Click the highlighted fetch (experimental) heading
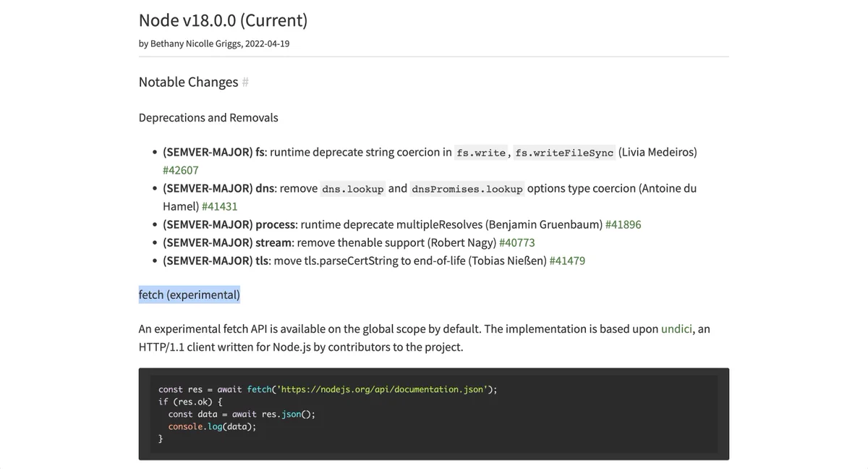 tap(190, 295)
